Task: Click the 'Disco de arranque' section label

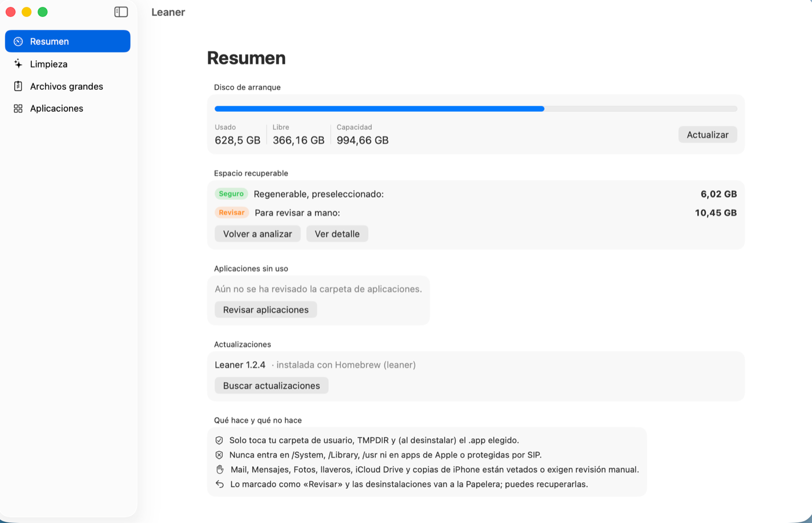Action: coord(247,87)
